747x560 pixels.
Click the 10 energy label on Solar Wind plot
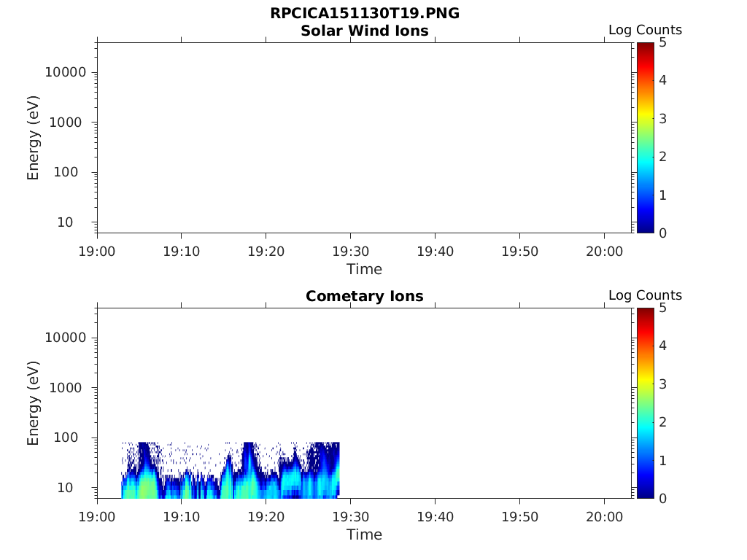click(x=65, y=222)
